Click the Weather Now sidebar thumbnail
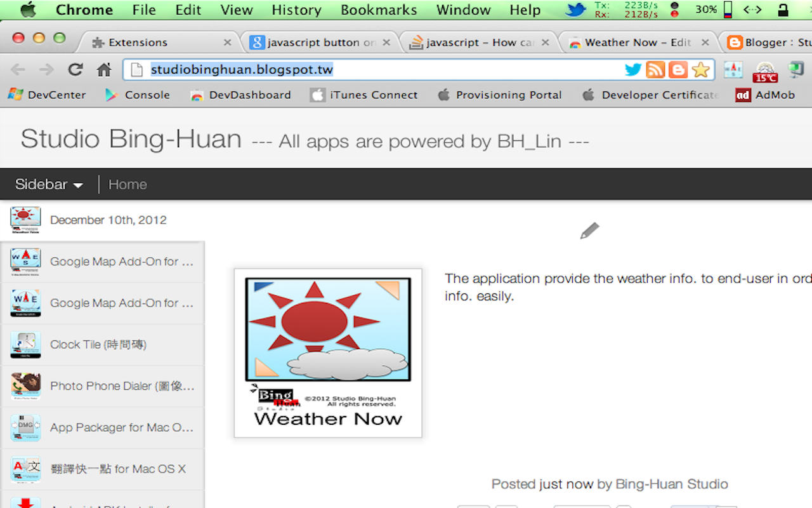 pyautogui.click(x=25, y=220)
